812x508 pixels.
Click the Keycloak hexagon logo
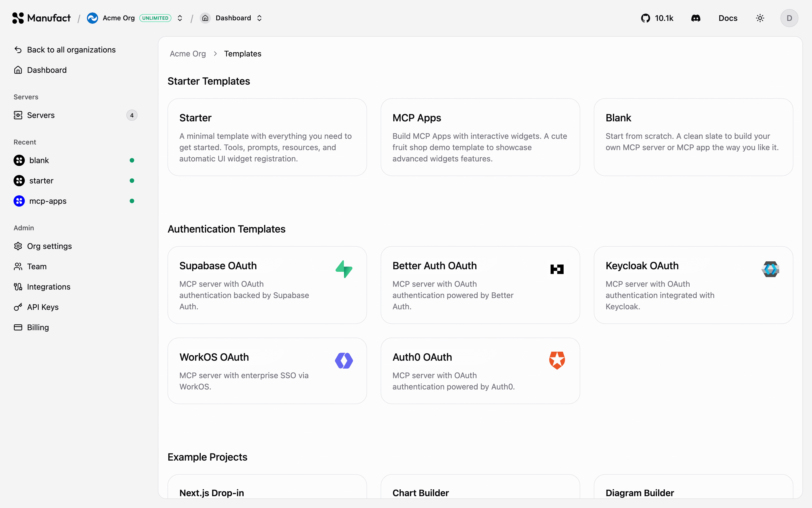click(770, 269)
